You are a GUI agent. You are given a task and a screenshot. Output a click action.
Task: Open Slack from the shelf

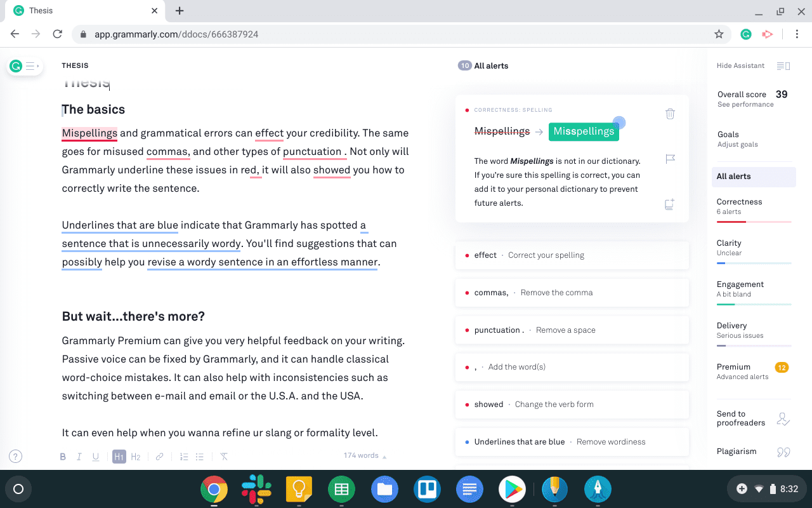point(257,489)
